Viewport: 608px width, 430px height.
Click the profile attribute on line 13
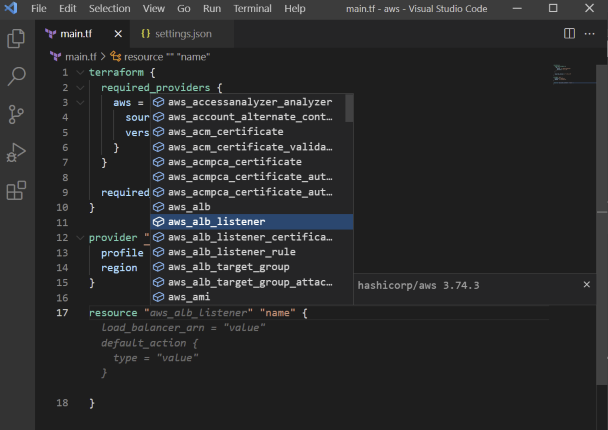pyautogui.click(x=122, y=253)
